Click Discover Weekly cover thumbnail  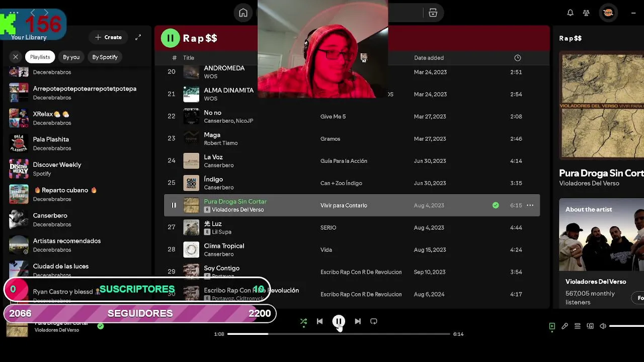19,169
